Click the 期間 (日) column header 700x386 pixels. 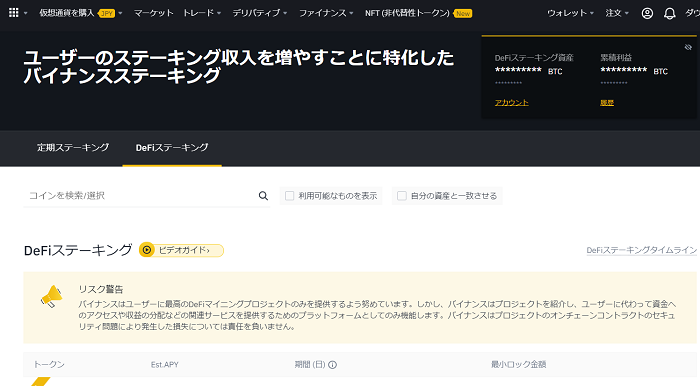[x=310, y=365]
